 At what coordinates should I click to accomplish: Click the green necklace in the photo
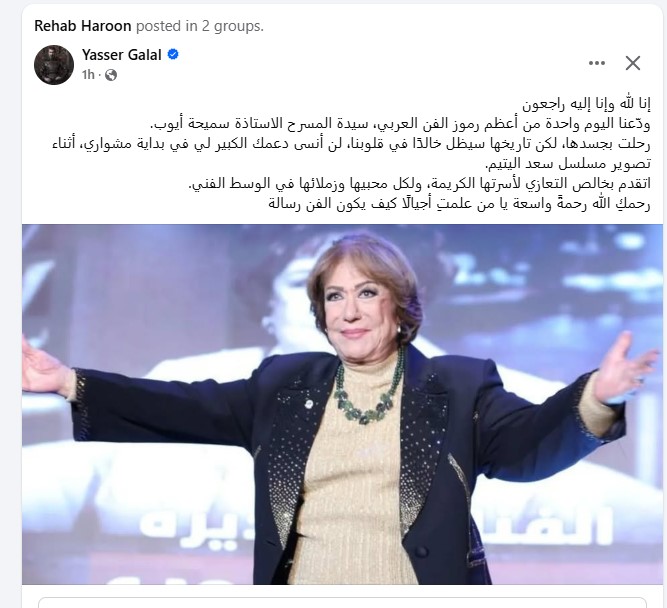367,394
